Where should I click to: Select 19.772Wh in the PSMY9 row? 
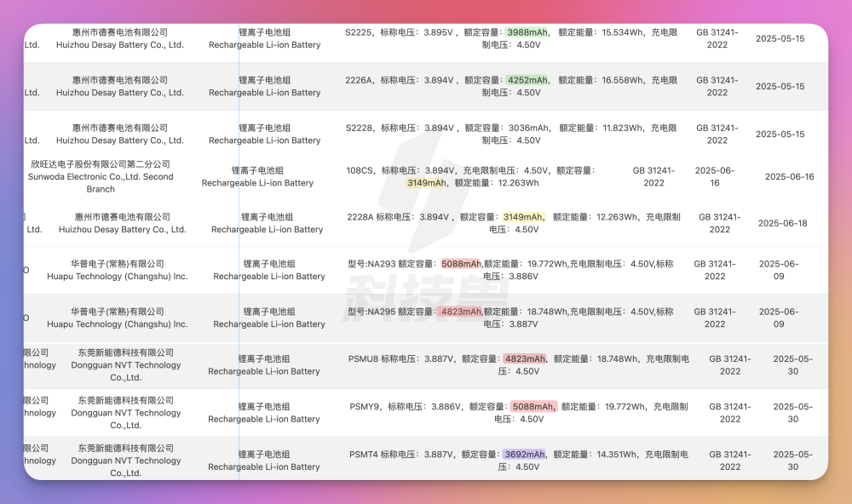point(625,407)
